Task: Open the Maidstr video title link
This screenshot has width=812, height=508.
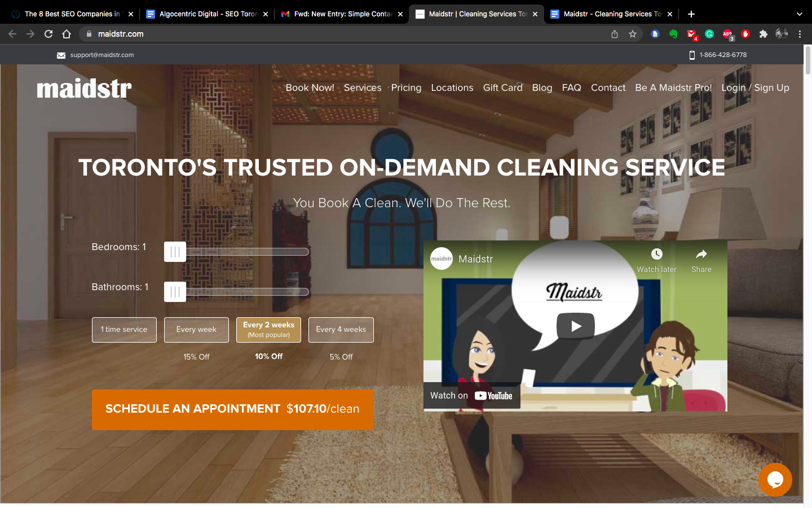Action: [x=475, y=259]
